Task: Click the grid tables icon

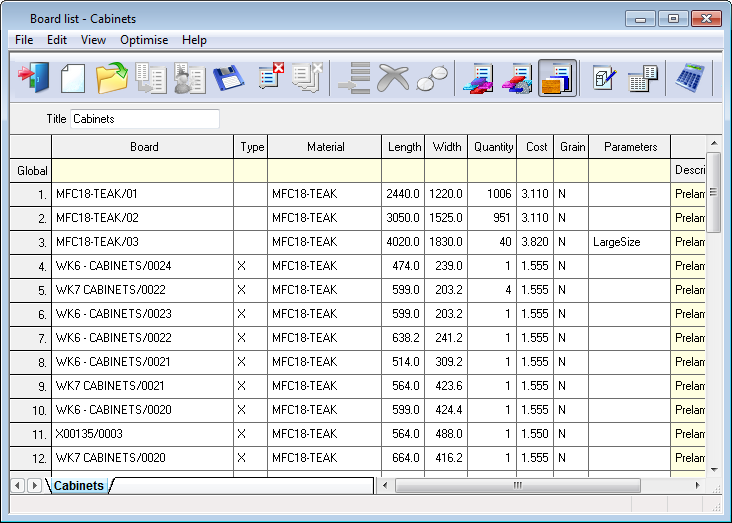Action: coord(643,78)
